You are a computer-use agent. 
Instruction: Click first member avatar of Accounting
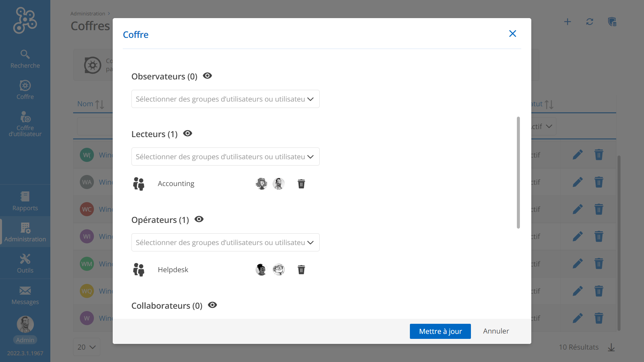point(261,184)
